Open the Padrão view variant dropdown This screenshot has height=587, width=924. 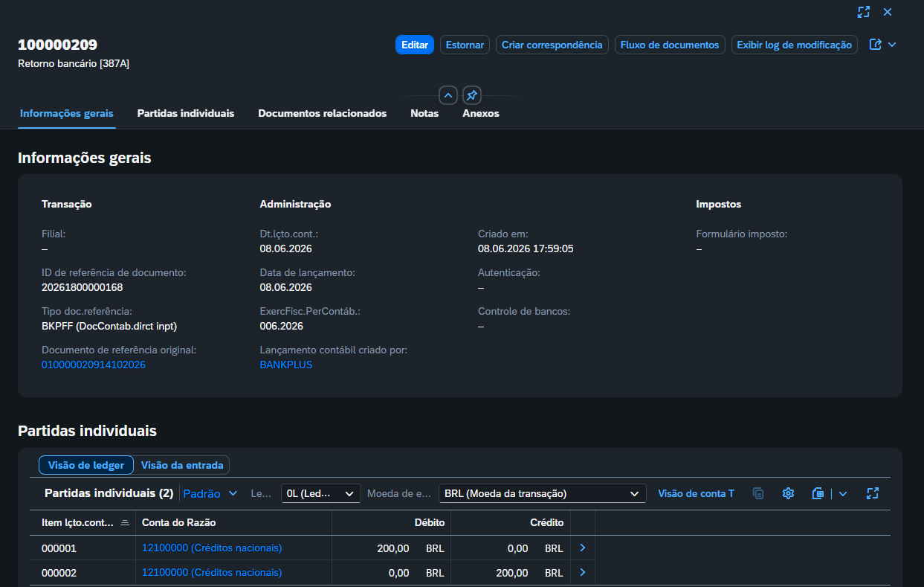pos(210,493)
